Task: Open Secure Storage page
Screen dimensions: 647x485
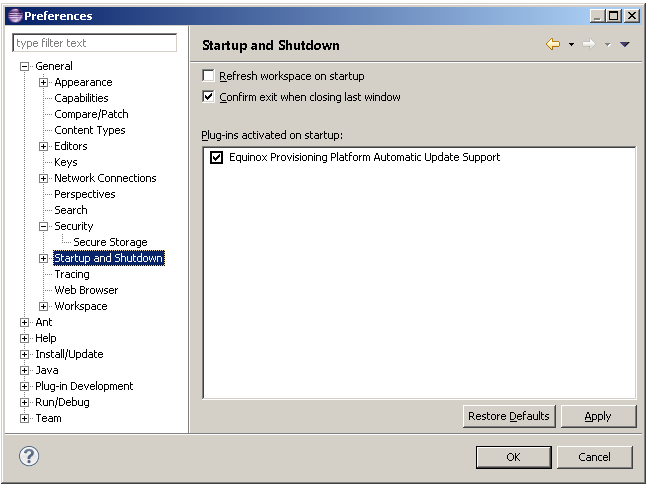Action: point(110,242)
